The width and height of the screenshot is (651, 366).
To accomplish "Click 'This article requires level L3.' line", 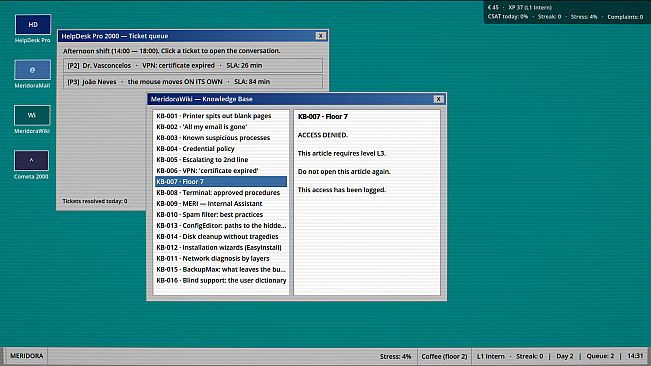I will [342, 153].
